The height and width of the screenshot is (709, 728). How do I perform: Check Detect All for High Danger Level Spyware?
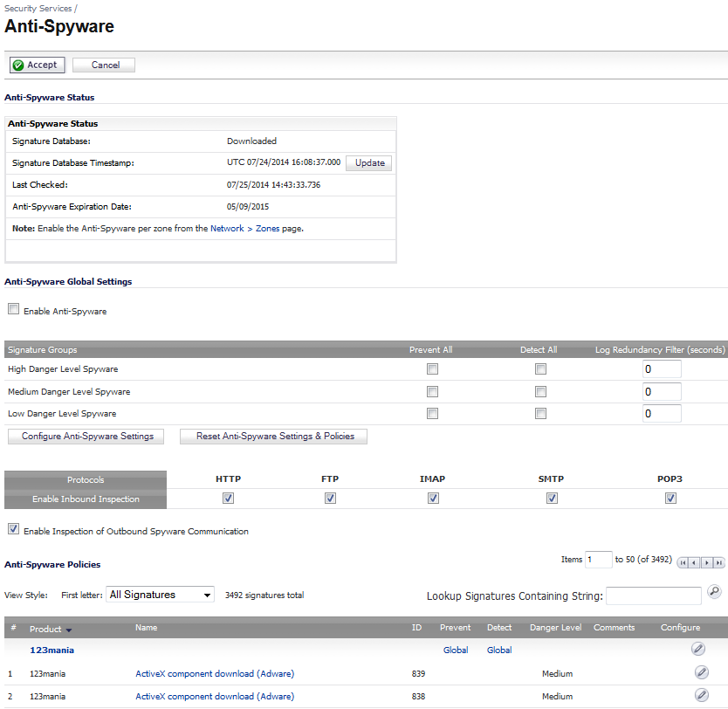(x=540, y=369)
